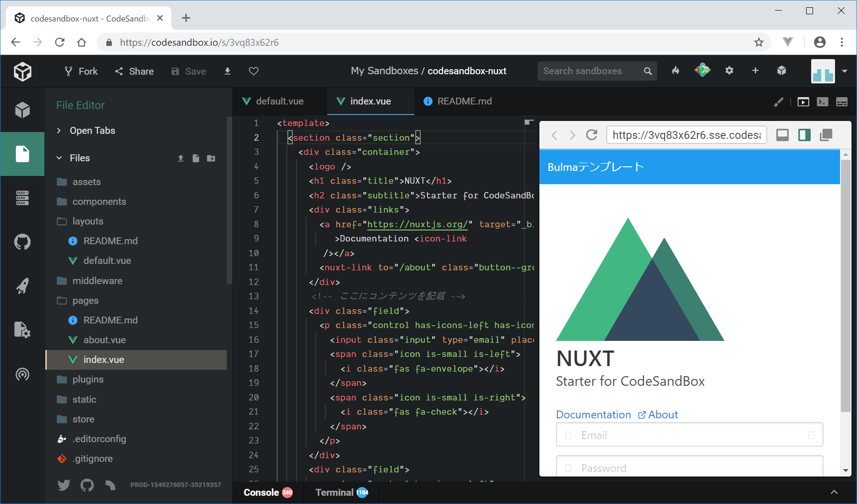The image size is (857, 504).
Task: Open the Live broadcast sidebar icon
Action: click(22, 374)
